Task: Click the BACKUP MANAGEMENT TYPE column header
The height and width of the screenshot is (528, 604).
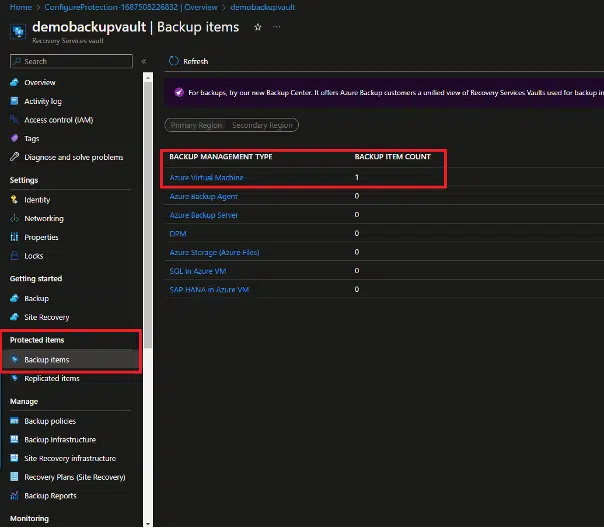Action: [221, 157]
